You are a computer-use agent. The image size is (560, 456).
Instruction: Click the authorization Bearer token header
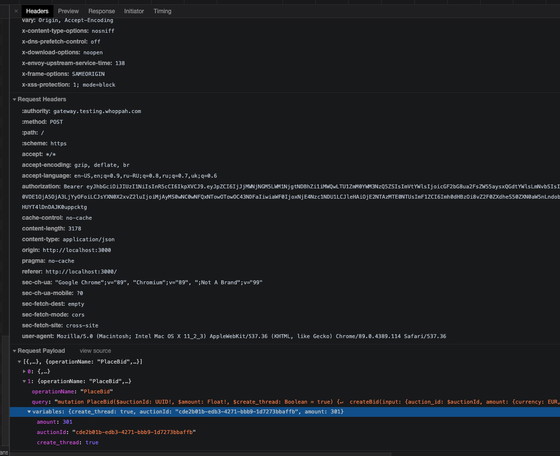[x=291, y=197]
